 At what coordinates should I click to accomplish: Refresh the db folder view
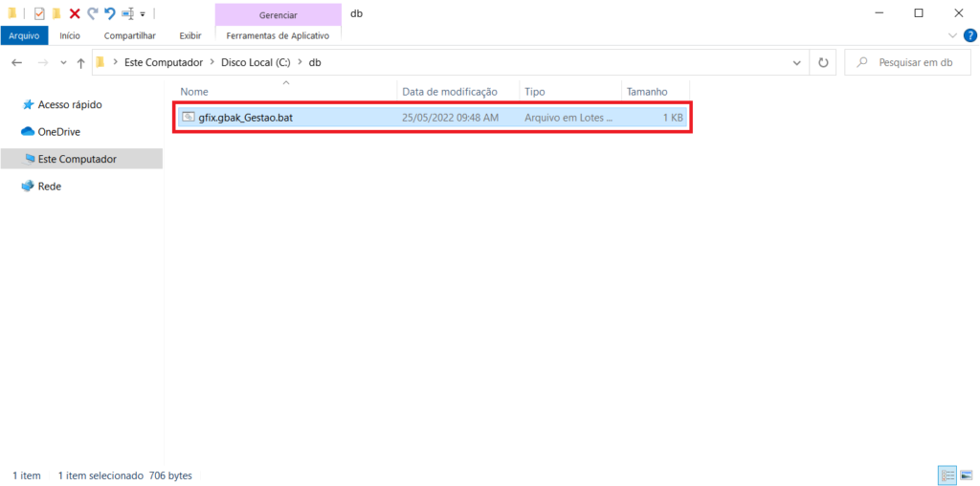[823, 62]
